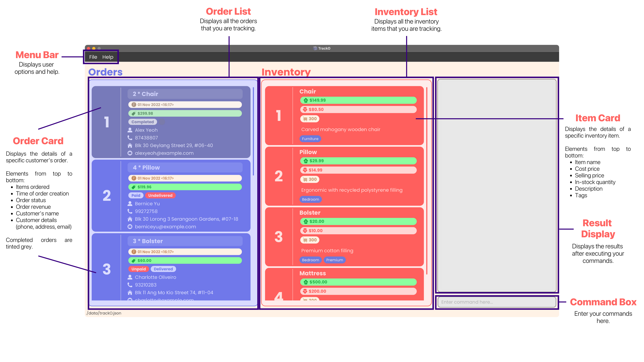
Task: Click the Mattress inventory item name
Action: coord(313,273)
